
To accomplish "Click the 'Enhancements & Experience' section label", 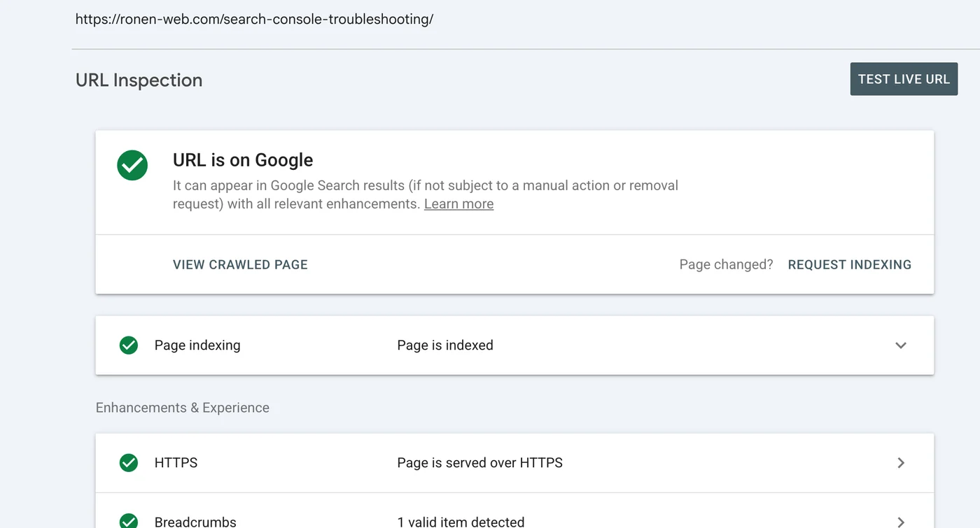I will (182, 408).
